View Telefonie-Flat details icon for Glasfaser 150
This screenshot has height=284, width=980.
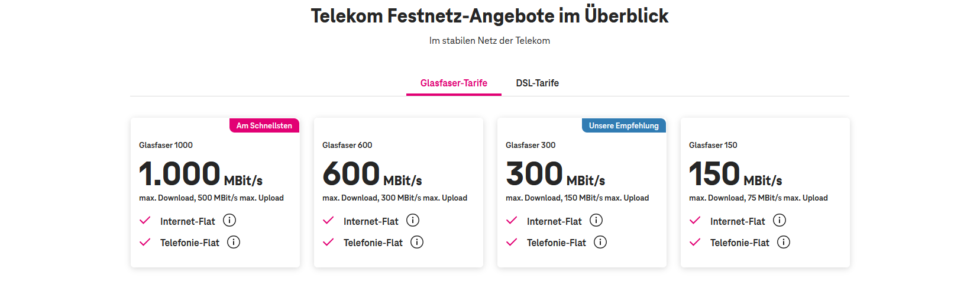[784, 242]
